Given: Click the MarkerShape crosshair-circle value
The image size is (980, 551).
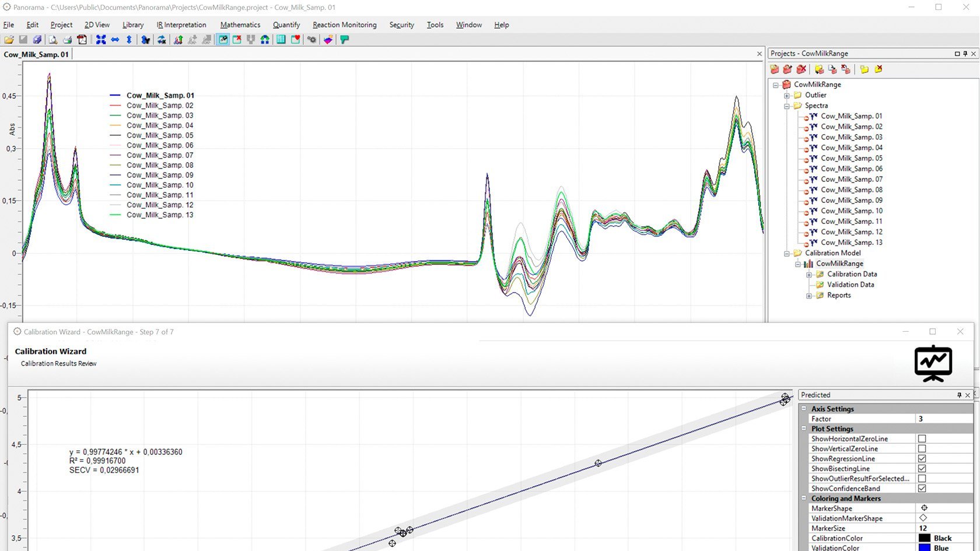Looking at the screenshot, I should click(924, 508).
